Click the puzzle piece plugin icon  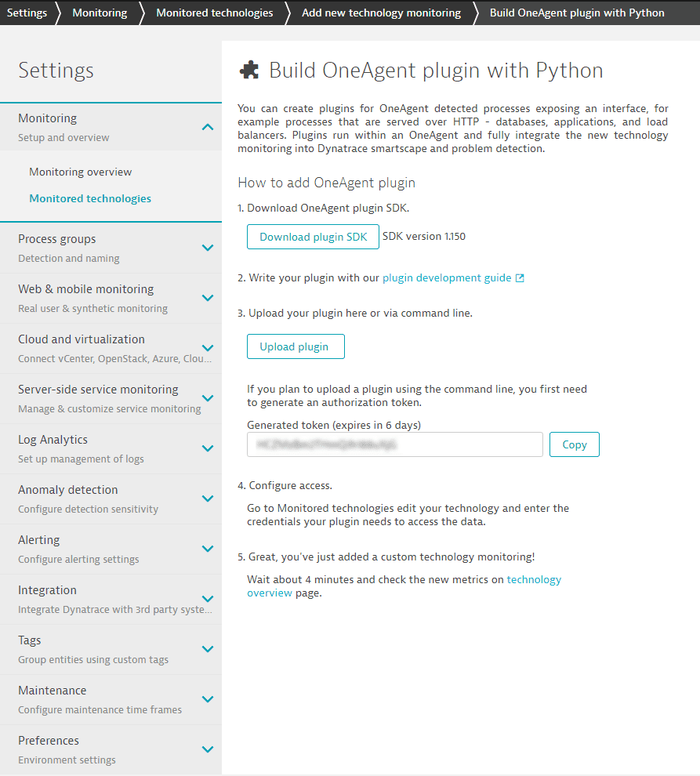(x=249, y=70)
